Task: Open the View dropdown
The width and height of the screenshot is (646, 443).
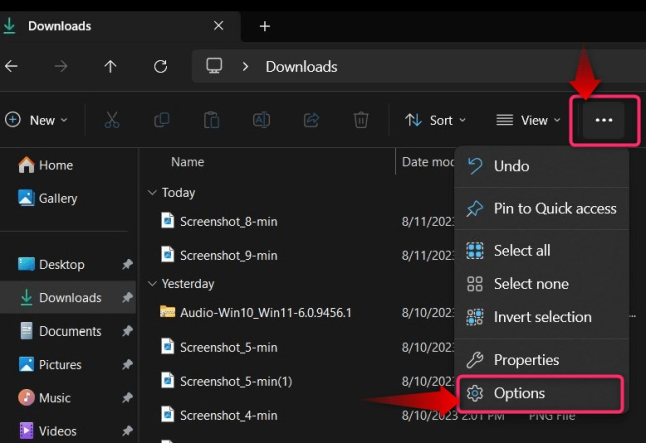Action: tap(528, 120)
